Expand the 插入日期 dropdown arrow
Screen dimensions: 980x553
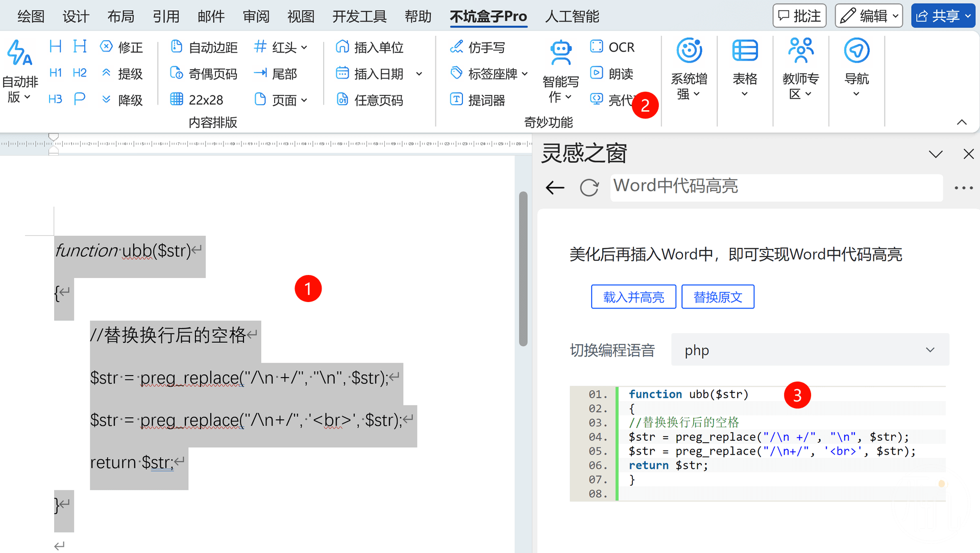point(419,74)
